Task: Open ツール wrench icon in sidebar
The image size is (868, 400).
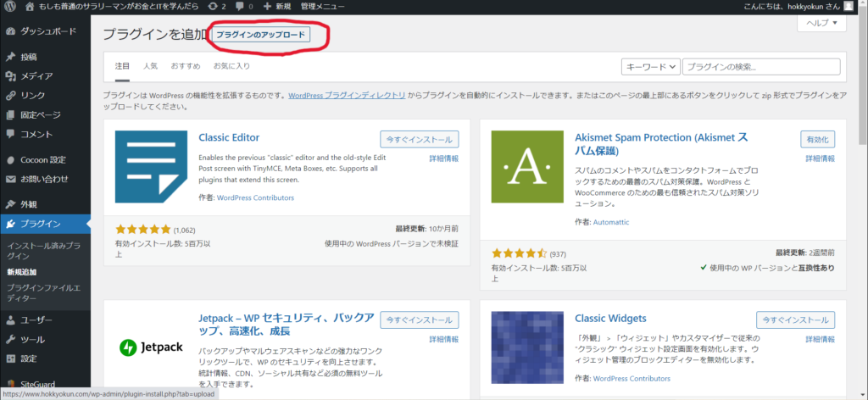Action: (10, 339)
